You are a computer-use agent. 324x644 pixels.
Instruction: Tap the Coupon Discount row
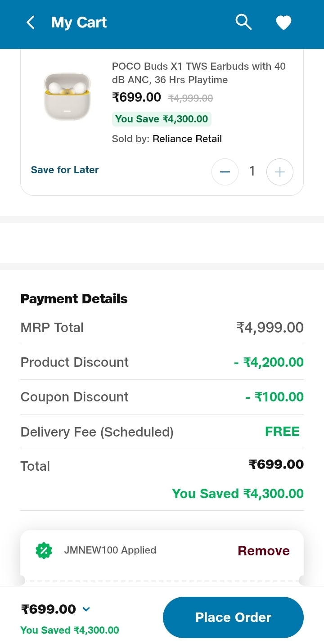(162, 397)
